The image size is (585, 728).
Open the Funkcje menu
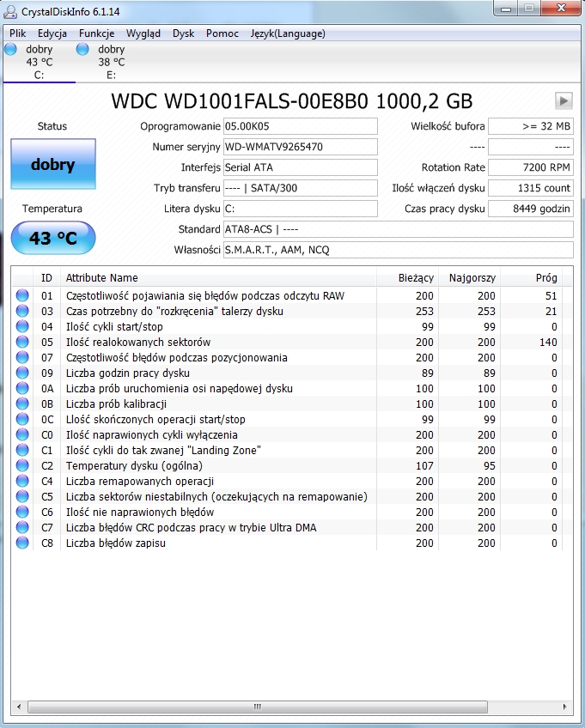pos(97,33)
